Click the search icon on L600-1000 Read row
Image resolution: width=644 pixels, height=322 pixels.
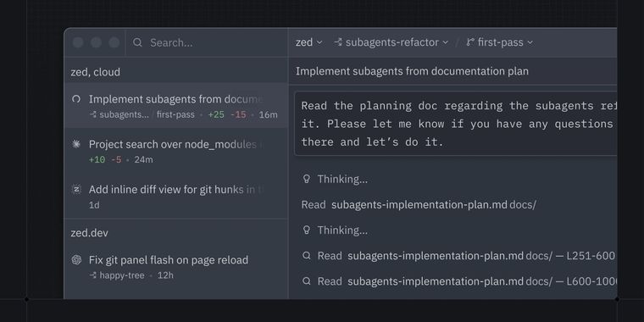point(307,281)
